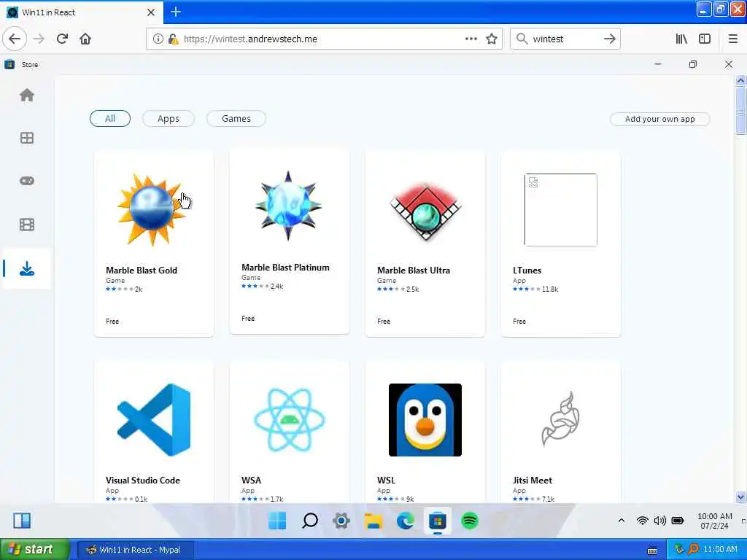Click the LTunes title text
The image size is (747, 560).
coord(527,270)
